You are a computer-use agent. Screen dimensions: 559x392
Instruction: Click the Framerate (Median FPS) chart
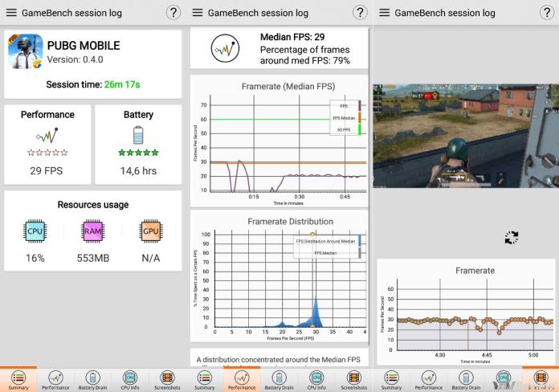tap(279, 141)
